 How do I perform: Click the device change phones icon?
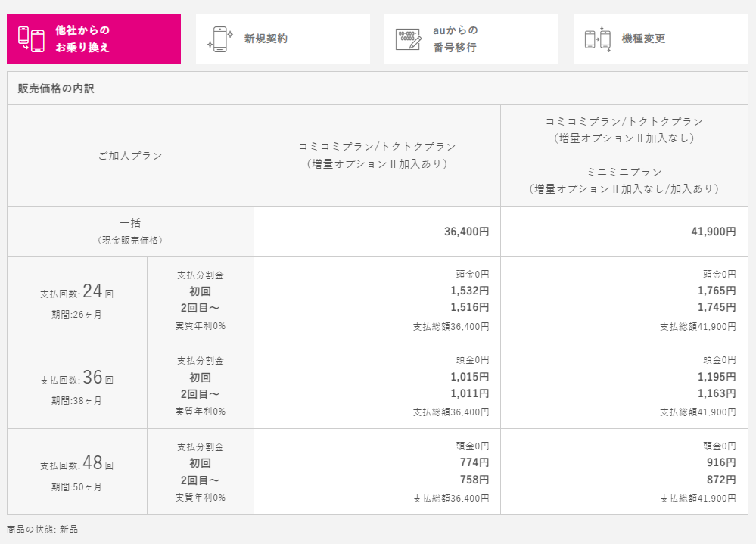click(x=598, y=39)
